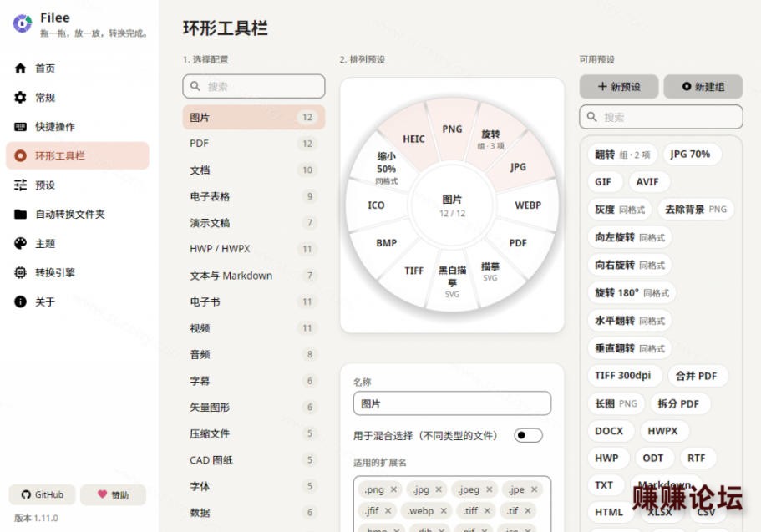Select the PNG segment on the ring

(452, 129)
